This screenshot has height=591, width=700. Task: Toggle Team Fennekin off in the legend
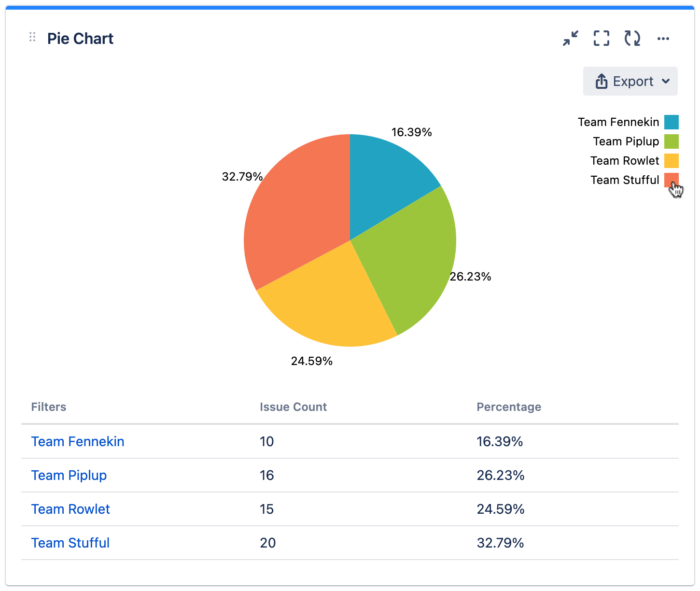(619, 122)
